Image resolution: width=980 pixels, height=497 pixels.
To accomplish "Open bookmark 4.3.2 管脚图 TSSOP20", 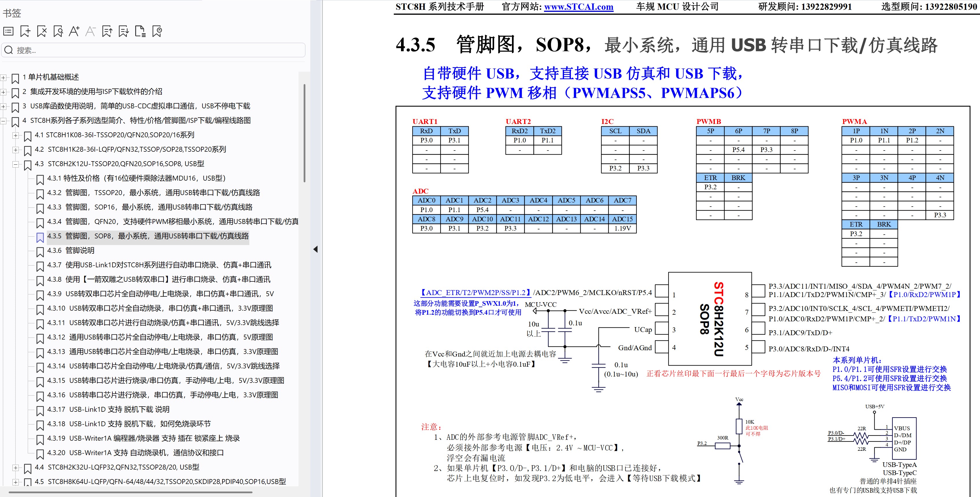I will pyautogui.click(x=153, y=192).
